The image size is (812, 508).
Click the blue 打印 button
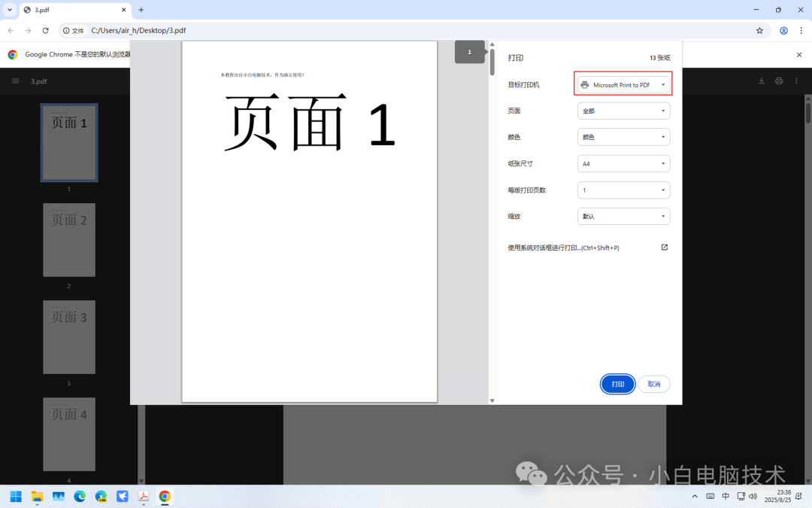[617, 384]
